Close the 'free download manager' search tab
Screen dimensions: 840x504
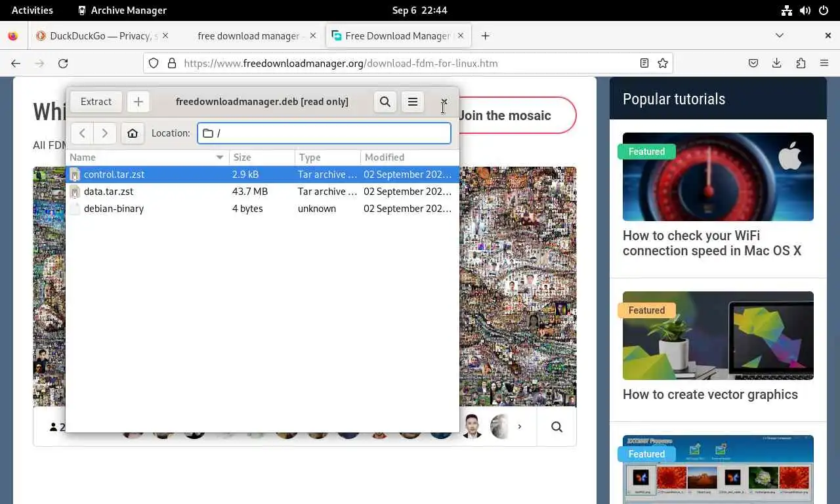[313, 36]
